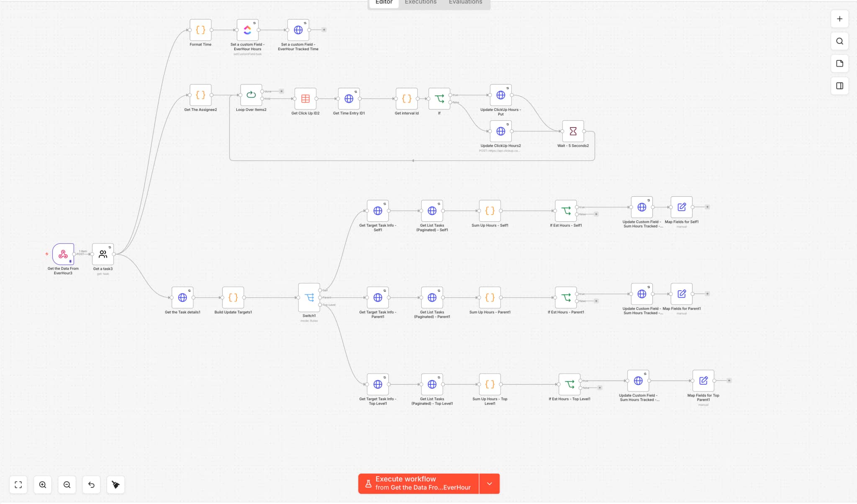Screen dimensions: 857x504
Task: Select the Map Fields for Self1 edit node
Action: [682, 207]
